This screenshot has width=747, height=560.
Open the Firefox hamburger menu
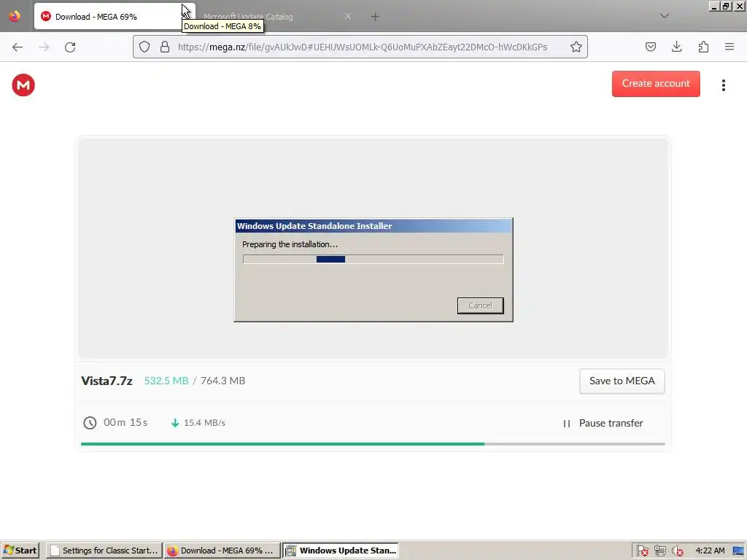(x=729, y=47)
